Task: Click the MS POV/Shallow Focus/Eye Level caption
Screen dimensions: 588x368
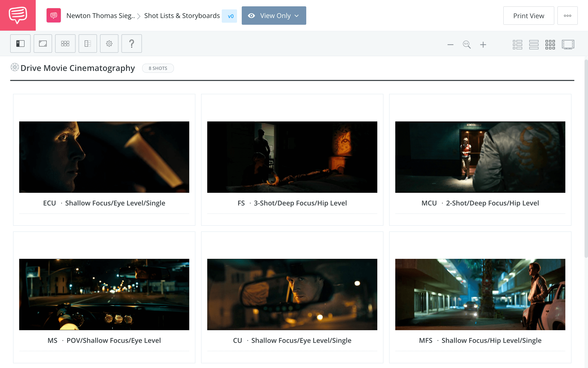Action: tap(104, 340)
